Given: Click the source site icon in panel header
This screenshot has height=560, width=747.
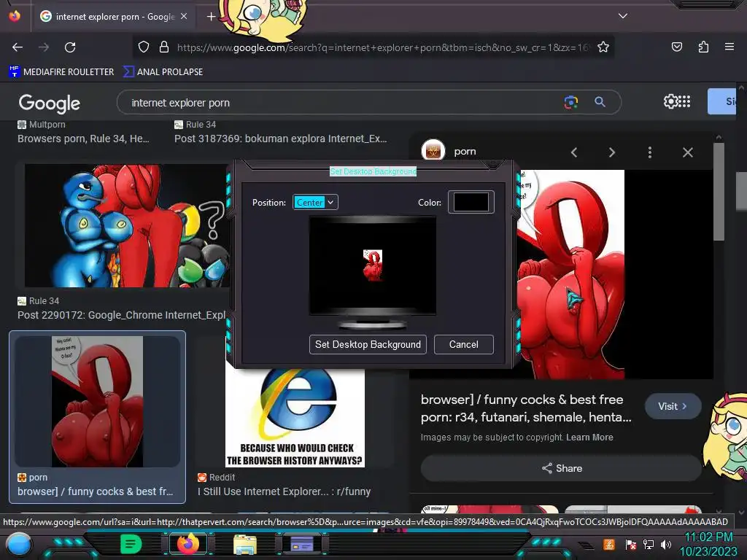Looking at the screenshot, I should [x=433, y=151].
